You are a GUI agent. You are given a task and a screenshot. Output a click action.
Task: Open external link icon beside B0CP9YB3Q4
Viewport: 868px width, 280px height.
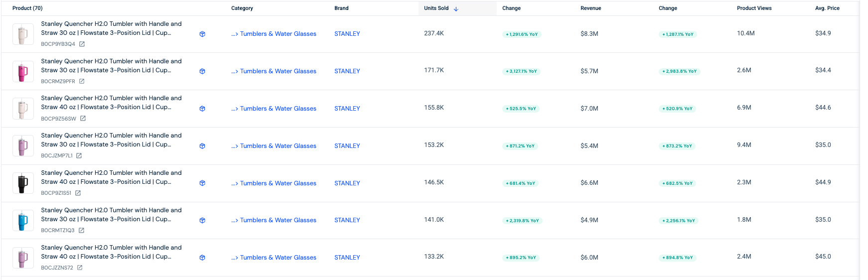point(82,44)
